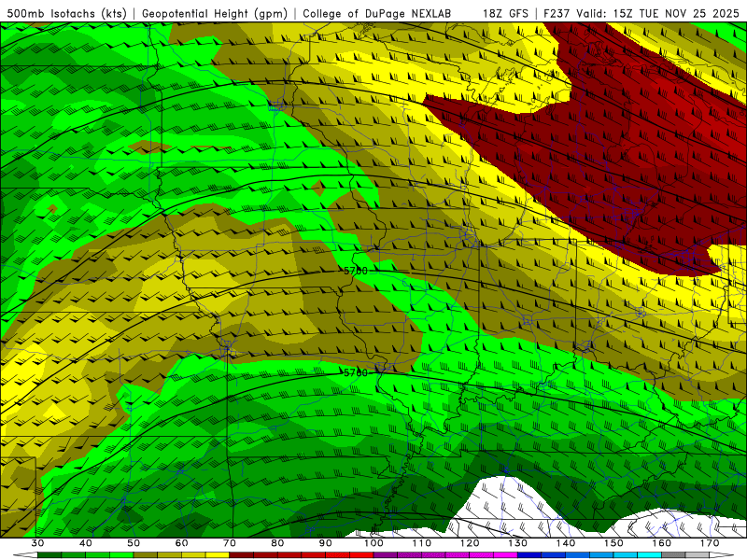Click the 100 value on the color scale
Viewport: 747px width, 560px height.
click(373, 543)
